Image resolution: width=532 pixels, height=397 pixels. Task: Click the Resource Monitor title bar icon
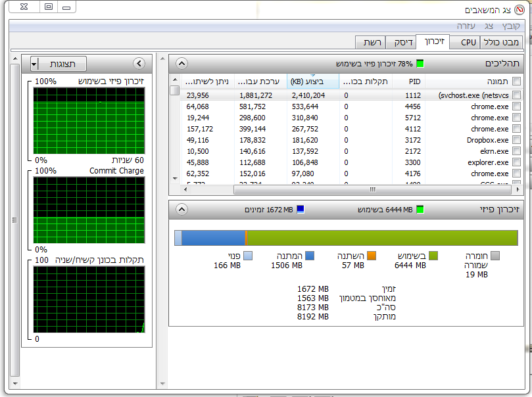[520, 10]
